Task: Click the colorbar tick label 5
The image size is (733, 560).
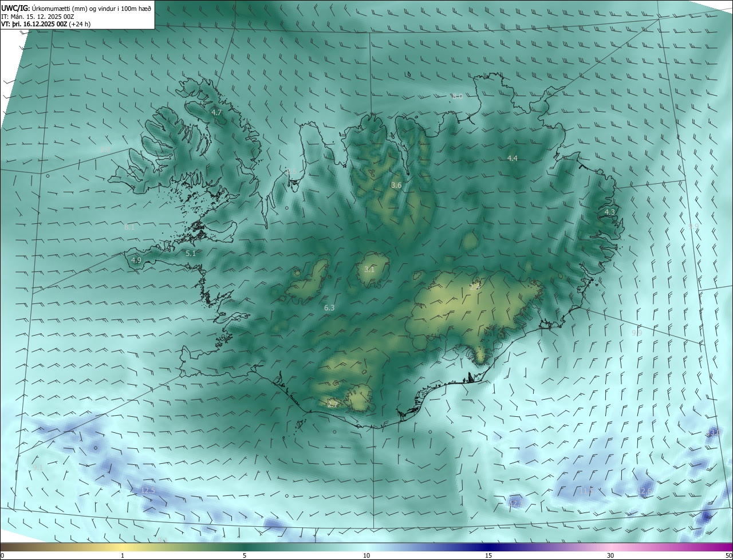Action: (x=245, y=555)
